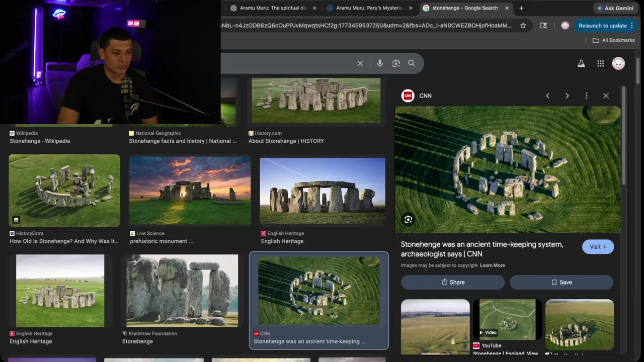Start voice search with the microphone icon
644x362 pixels.
coord(380,63)
